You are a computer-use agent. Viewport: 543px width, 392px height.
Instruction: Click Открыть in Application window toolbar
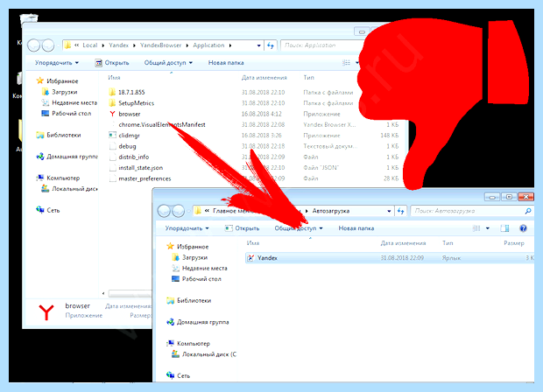pyautogui.click(x=112, y=63)
